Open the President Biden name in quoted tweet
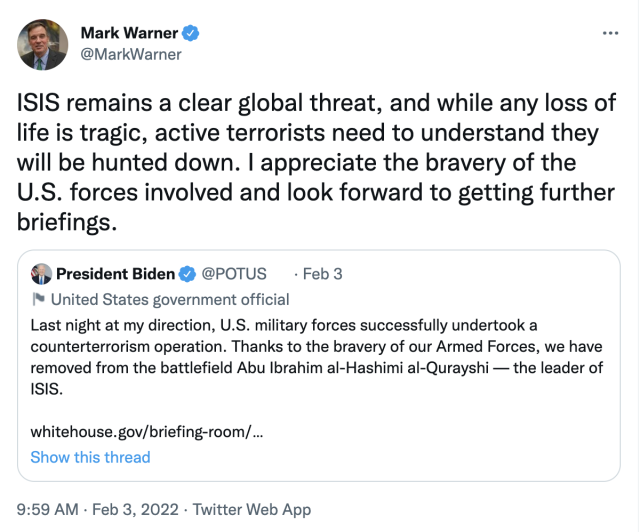The width and height of the screenshot is (640, 532). [x=114, y=274]
